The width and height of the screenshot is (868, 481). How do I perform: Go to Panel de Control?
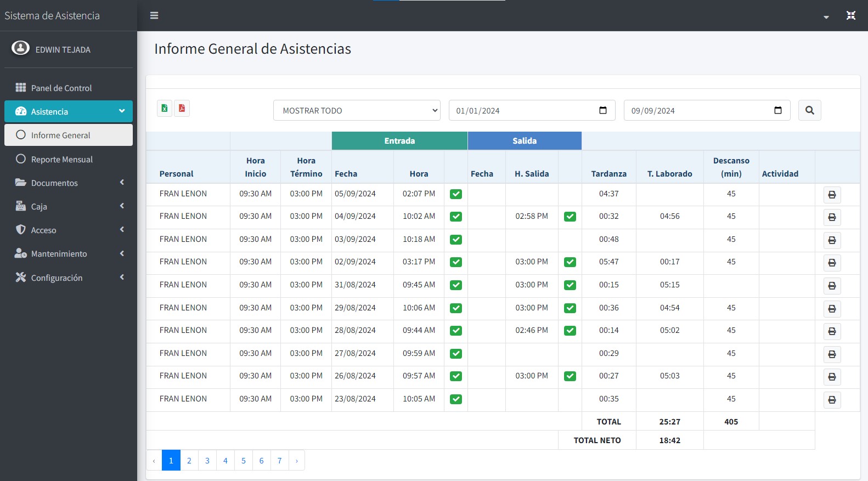pos(61,88)
